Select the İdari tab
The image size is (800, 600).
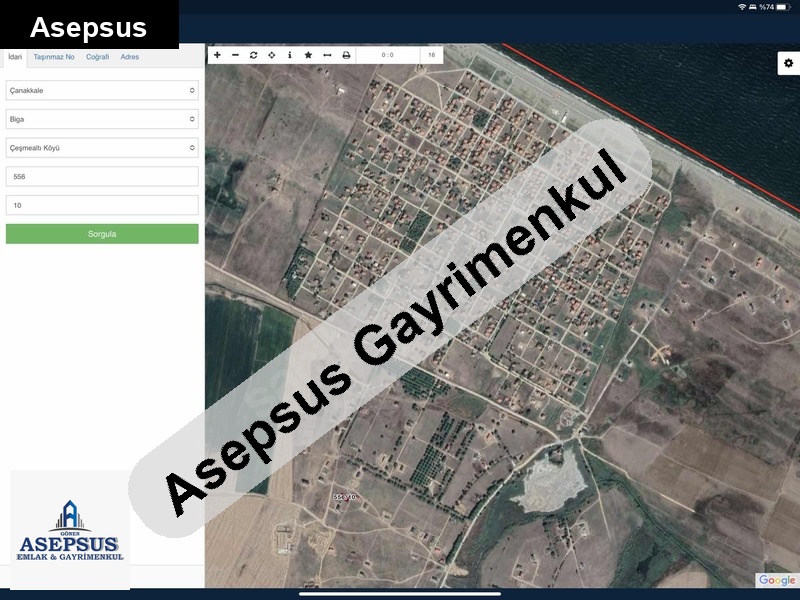click(x=15, y=57)
